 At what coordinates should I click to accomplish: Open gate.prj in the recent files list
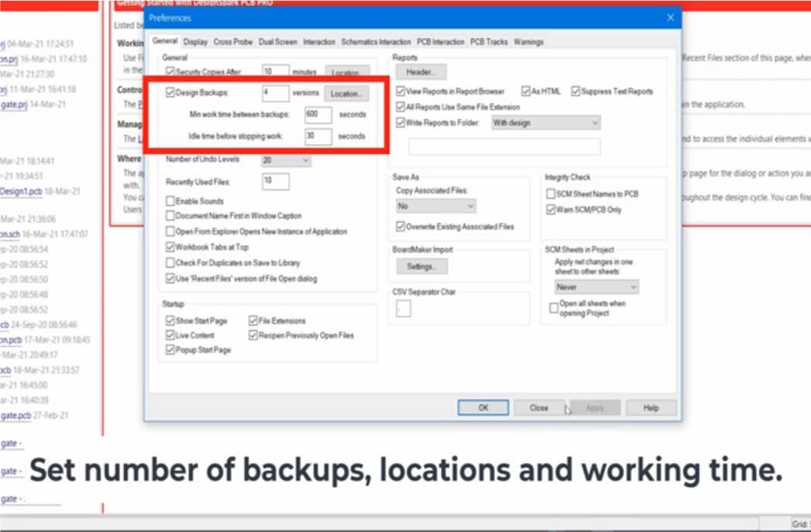(x=14, y=105)
